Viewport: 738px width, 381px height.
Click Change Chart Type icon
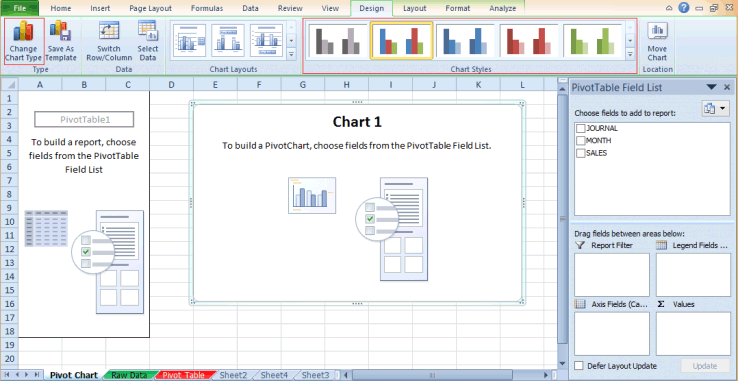pyautogui.click(x=24, y=41)
